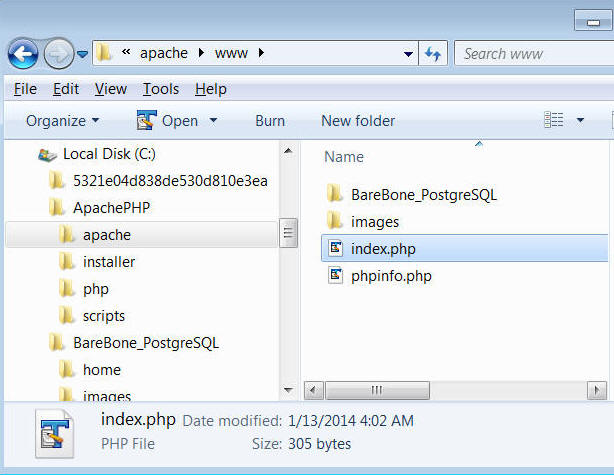Expand the arrow after 'apache' breadcrumb
This screenshot has height=475, width=614.
(201, 52)
